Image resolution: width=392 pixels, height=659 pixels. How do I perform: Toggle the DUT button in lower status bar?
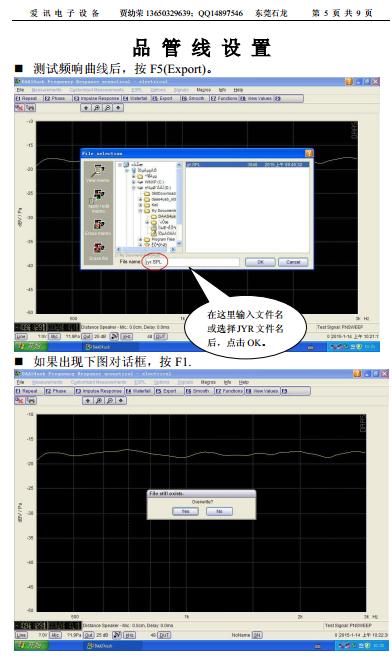click(x=163, y=635)
